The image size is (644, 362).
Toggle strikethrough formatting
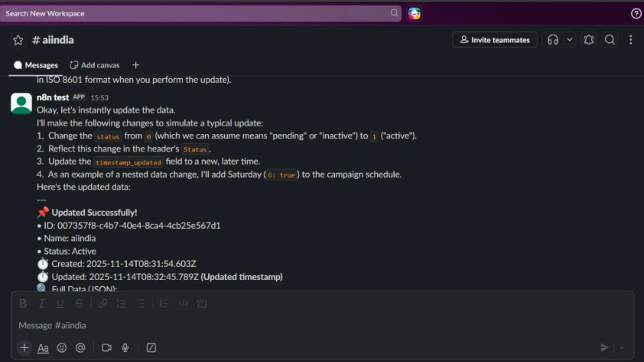[79, 304]
